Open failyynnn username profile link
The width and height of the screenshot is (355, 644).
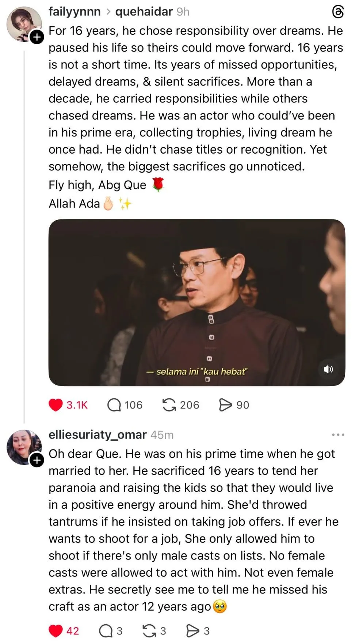[x=75, y=12]
